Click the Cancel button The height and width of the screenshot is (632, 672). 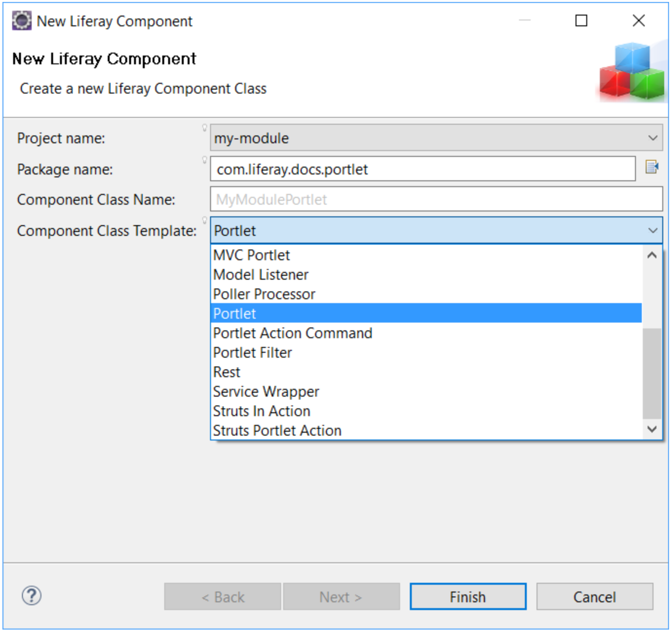tap(595, 596)
